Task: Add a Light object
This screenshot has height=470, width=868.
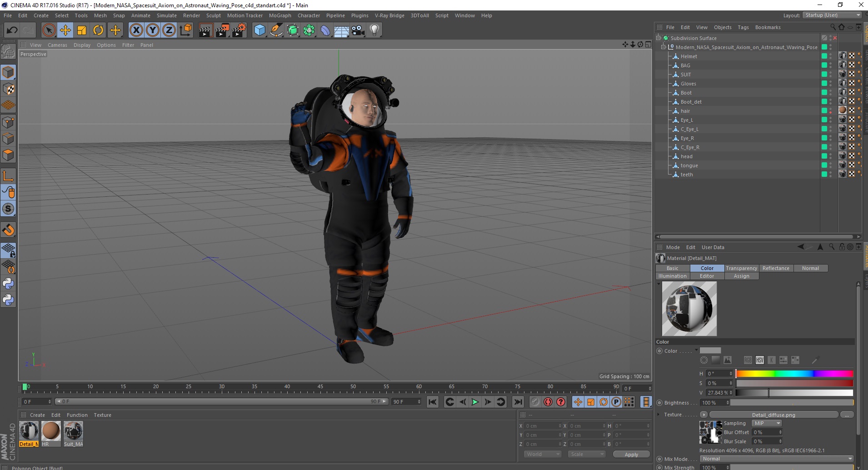Action: (x=374, y=30)
